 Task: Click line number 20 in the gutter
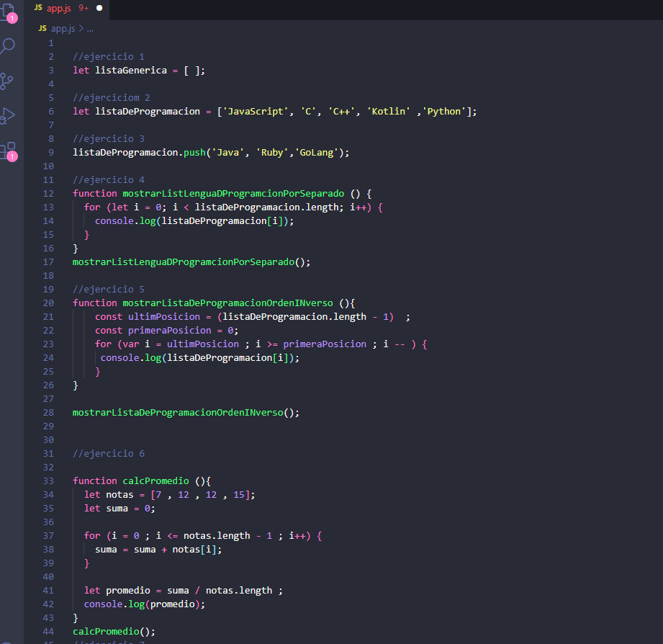click(x=48, y=303)
